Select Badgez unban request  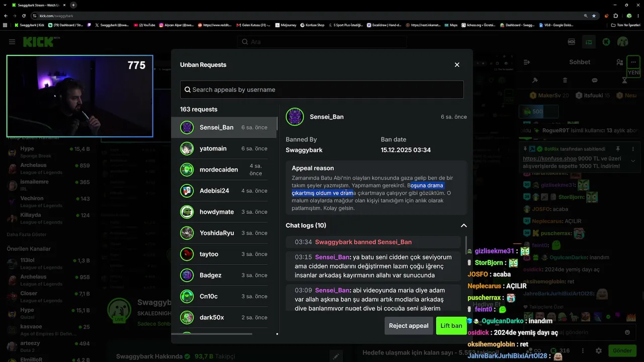(224, 276)
